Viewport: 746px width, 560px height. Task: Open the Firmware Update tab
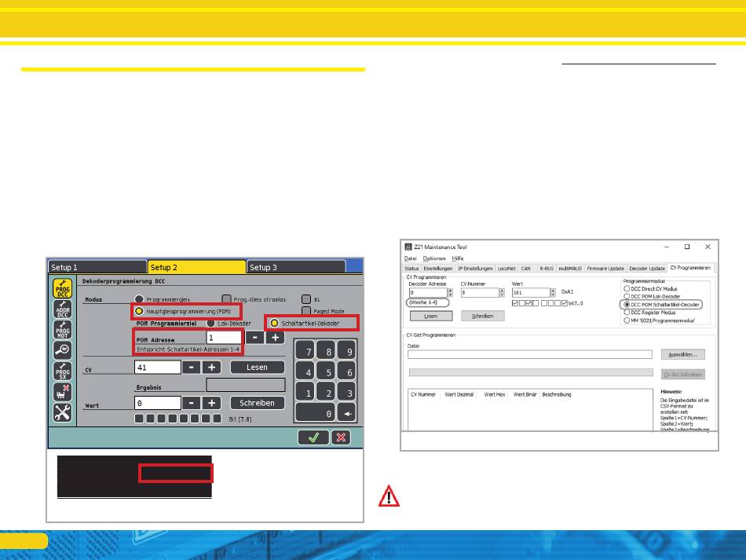click(x=604, y=269)
